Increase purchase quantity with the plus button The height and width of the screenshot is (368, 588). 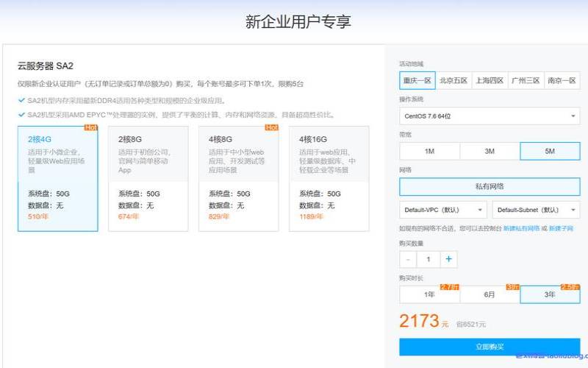pos(448,259)
